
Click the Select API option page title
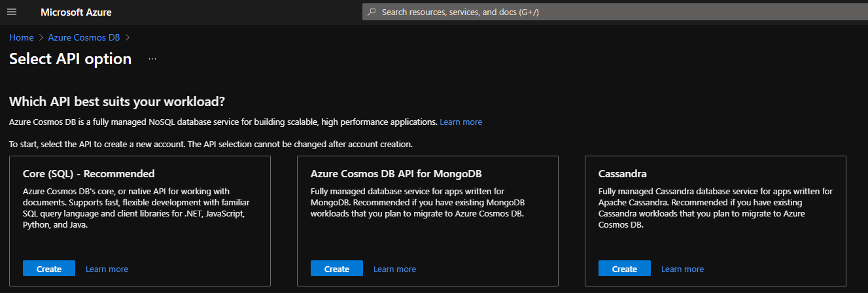tap(71, 59)
